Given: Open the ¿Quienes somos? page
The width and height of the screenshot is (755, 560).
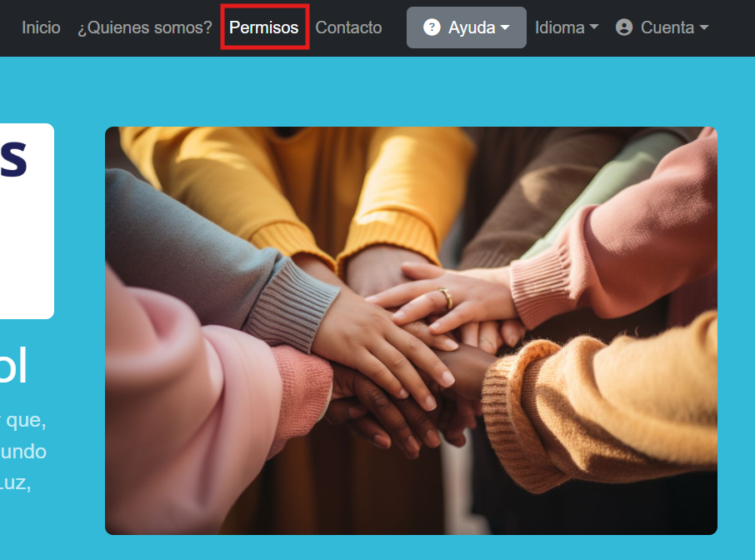Looking at the screenshot, I should pyautogui.click(x=145, y=27).
